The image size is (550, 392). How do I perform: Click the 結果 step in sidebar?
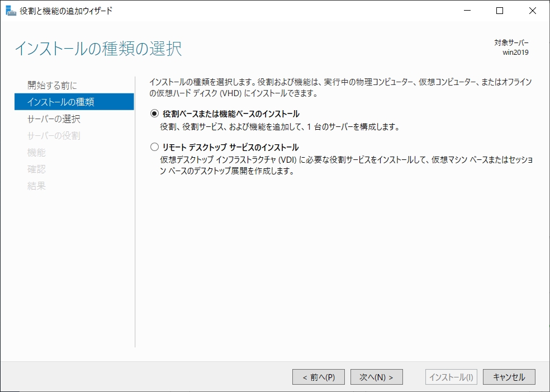(x=36, y=186)
